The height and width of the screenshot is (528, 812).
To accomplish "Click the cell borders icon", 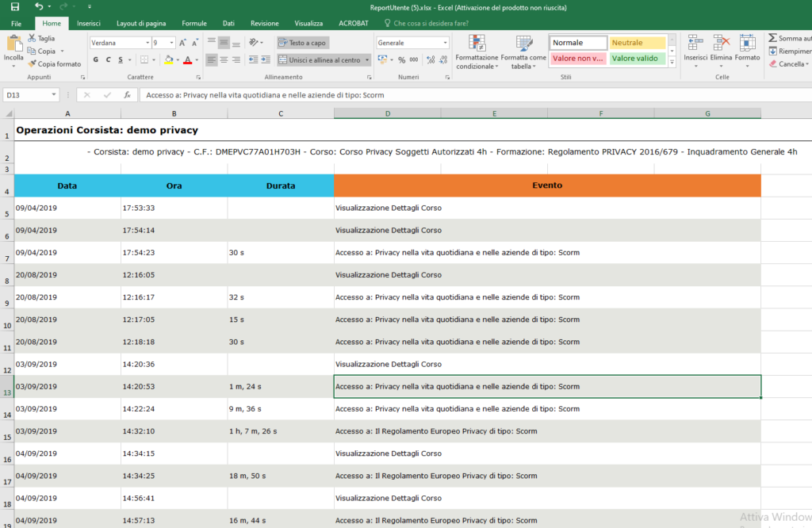I will 144,60.
